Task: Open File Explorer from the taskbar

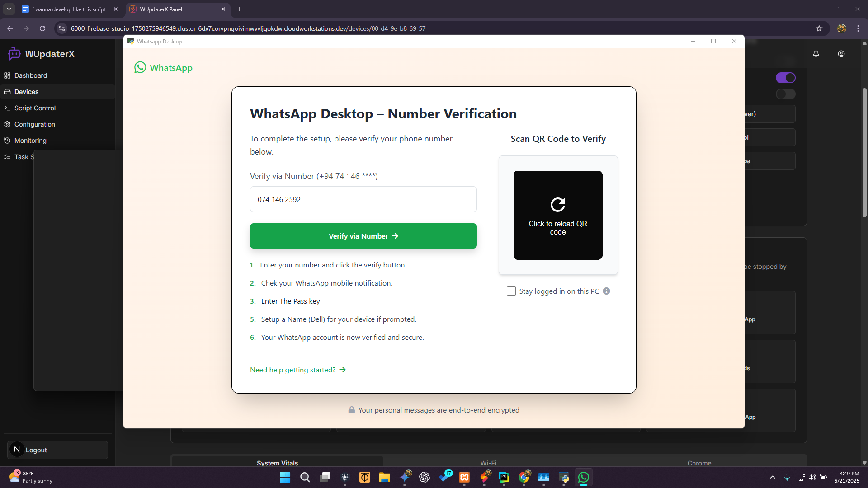Action: click(x=385, y=477)
